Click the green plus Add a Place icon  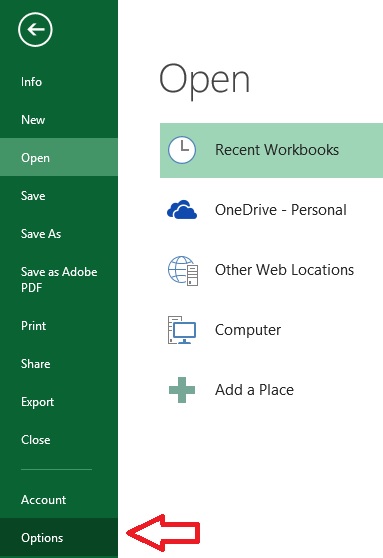(182, 390)
